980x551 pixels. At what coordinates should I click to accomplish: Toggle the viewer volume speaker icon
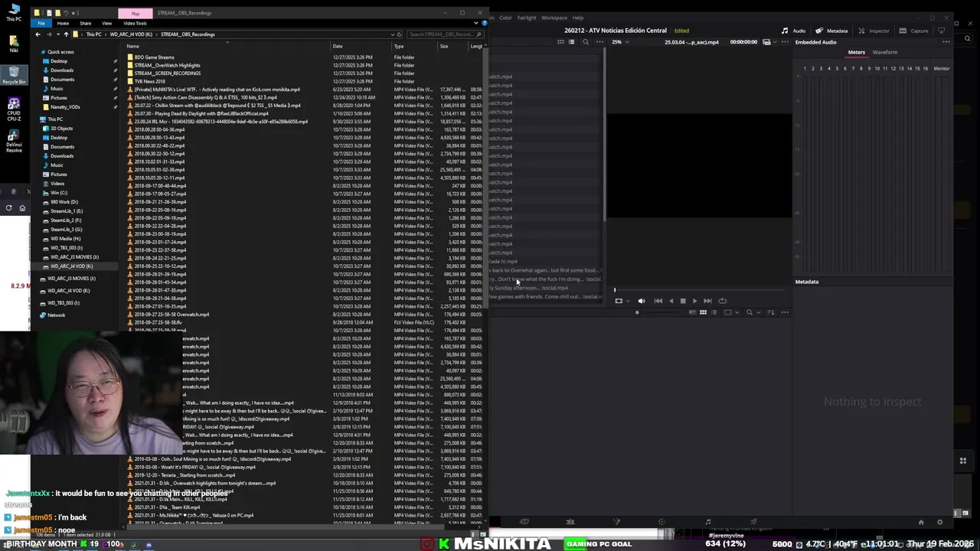point(642,301)
